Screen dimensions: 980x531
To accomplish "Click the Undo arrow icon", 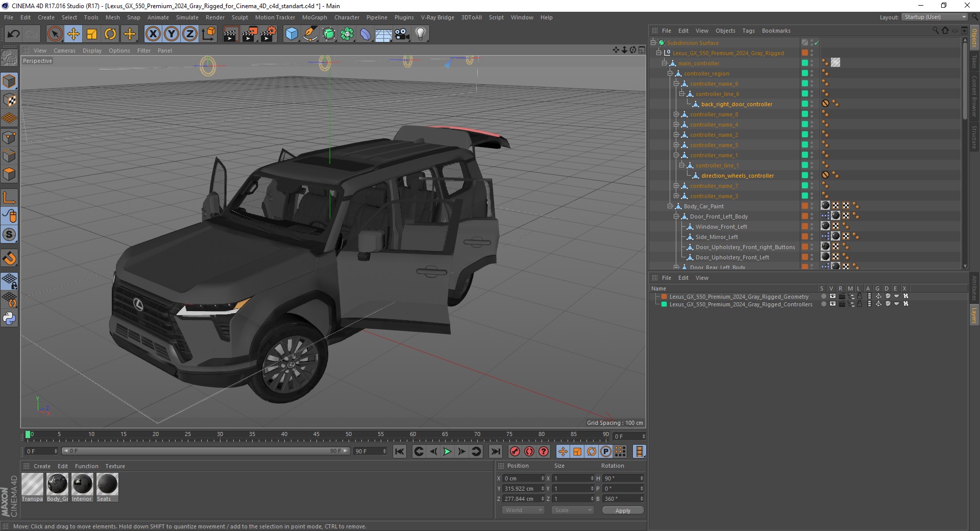I will coord(14,34).
